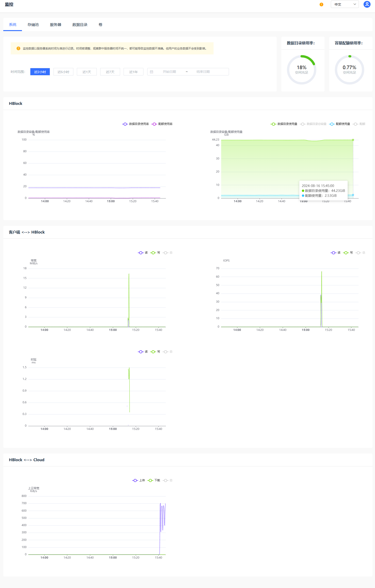
Task: Toggle 读 series in 带宽 chart legend
Action: click(143, 252)
